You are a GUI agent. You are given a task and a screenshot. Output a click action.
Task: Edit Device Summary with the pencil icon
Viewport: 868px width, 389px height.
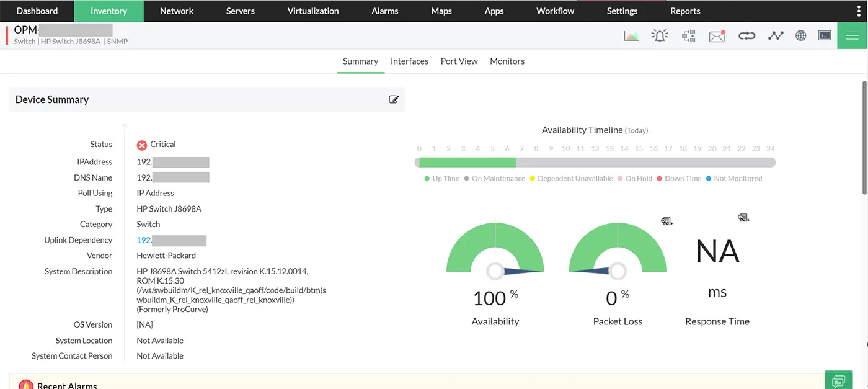point(394,99)
